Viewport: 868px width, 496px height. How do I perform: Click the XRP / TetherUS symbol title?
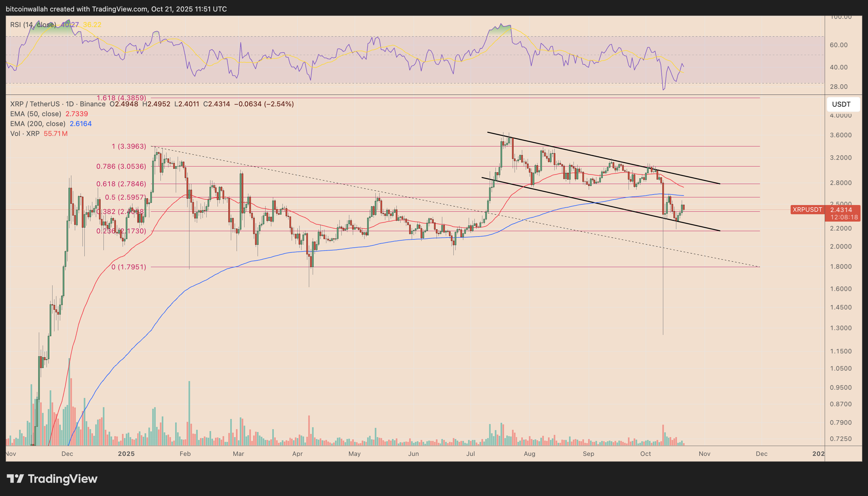[x=35, y=104]
